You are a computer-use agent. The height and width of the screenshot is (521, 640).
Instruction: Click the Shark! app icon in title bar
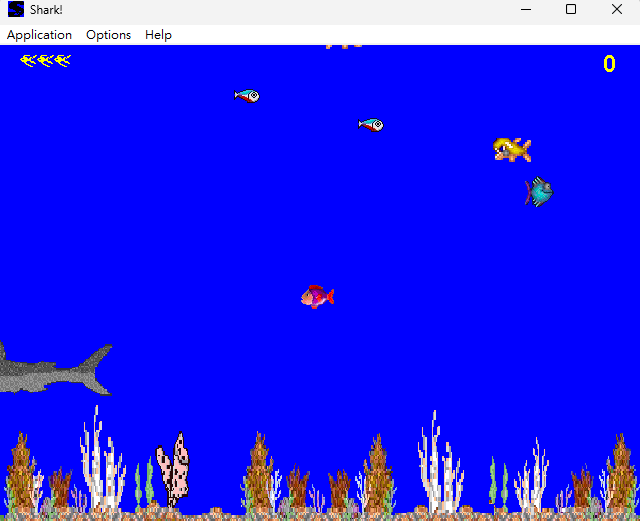(x=16, y=9)
